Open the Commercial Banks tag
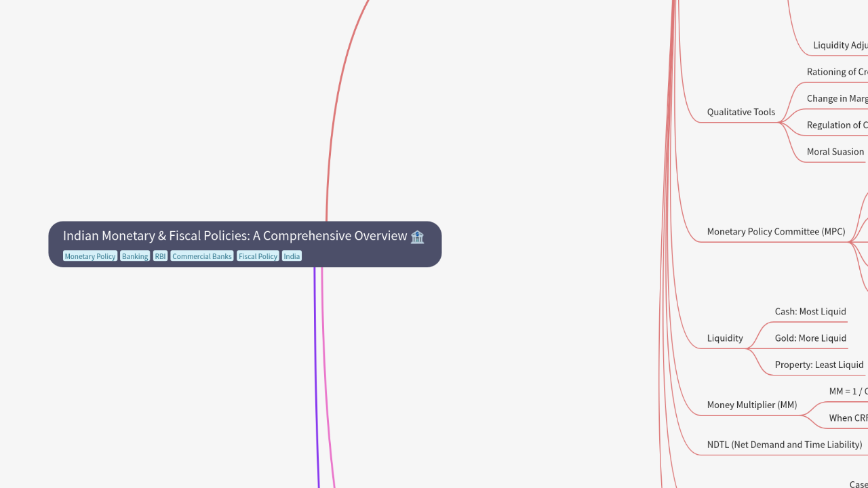 202,256
